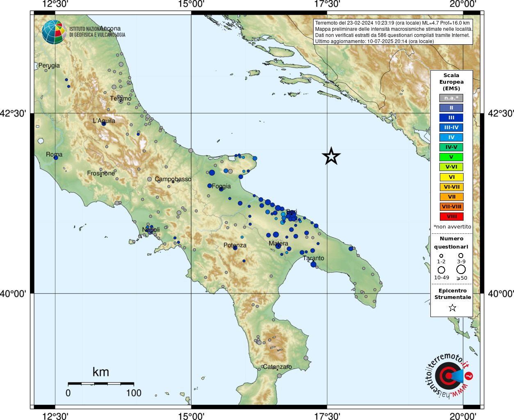
Task: Click the VII orange legend swatch
Action: (x=451, y=197)
